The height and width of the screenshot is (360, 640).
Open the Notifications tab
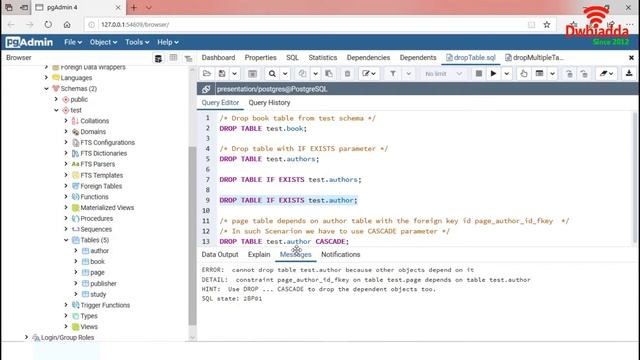pyautogui.click(x=340, y=255)
